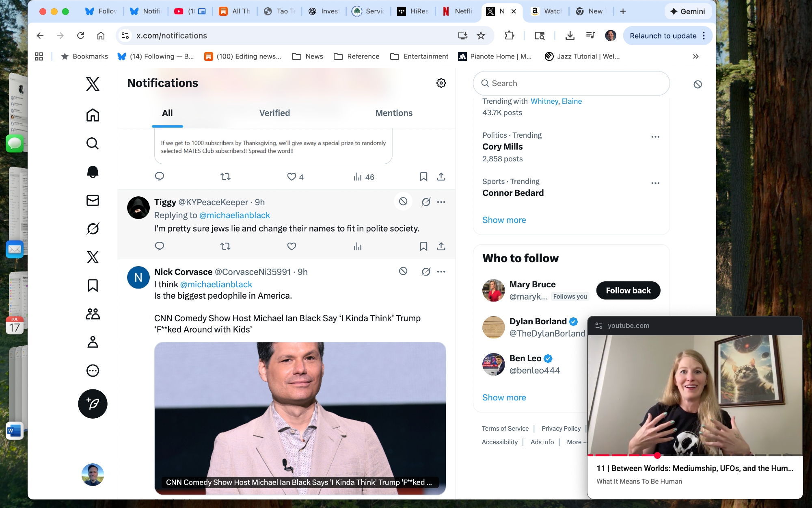The width and height of the screenshot is (812, 508).
Task: Open Bookmarks icon in X sidebar
Action: [93, 285]
